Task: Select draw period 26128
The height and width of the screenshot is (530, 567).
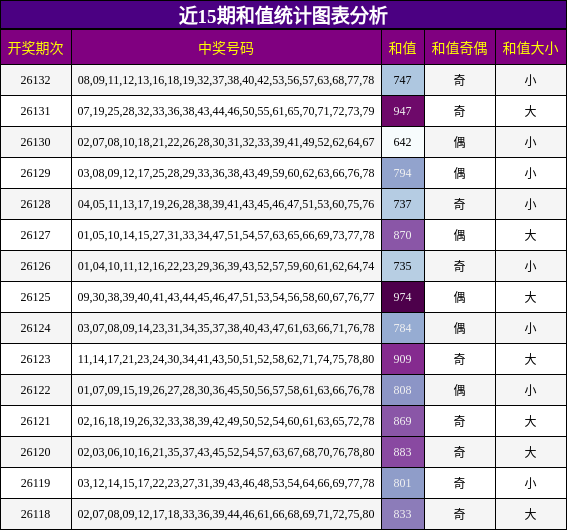Action: pos(35,204)
